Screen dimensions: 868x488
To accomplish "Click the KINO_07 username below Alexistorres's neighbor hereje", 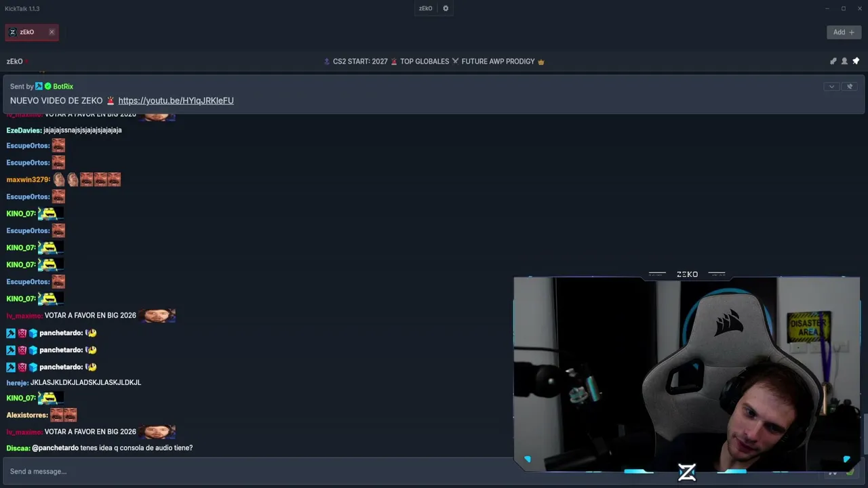I will pos(20,398).
